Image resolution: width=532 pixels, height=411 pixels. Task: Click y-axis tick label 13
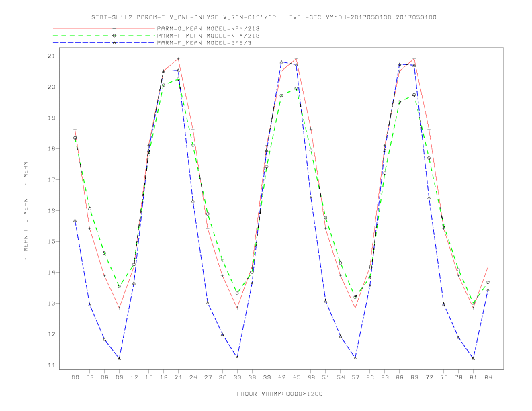click(x=51, y=303)
